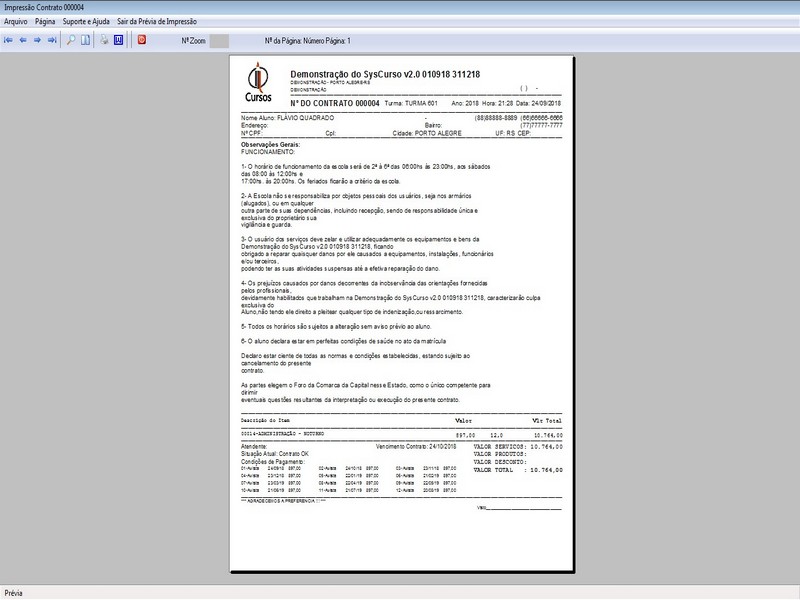Open the Página menu
The image size is (800, 600).
45,21
